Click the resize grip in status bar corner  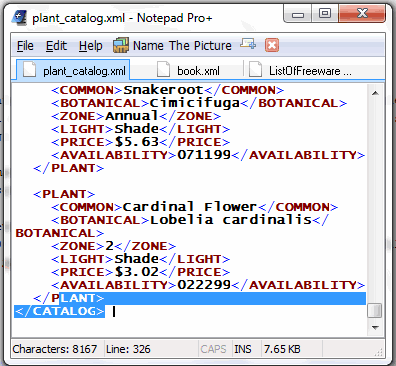pos(379,352)
